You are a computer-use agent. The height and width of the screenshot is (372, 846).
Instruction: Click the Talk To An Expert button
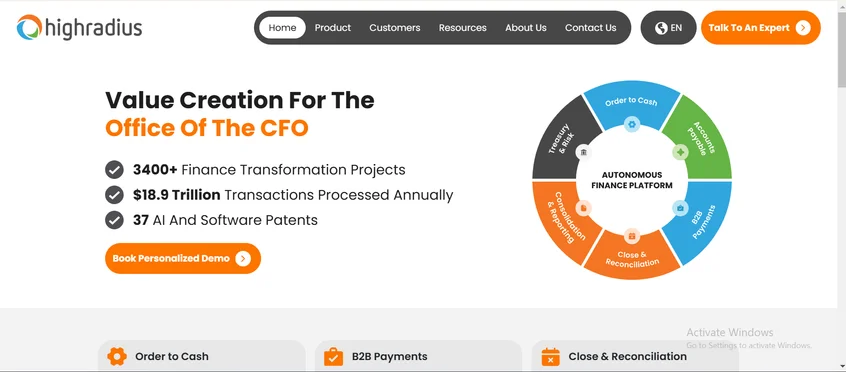click(x=761, y=28)
